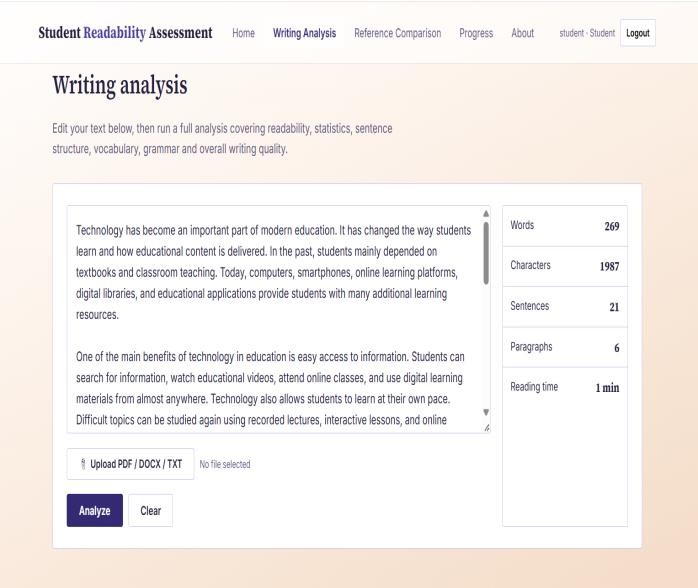Click the student · Student account label
This screenshot has width=698, height=588.
pyautogui.click(x=587, y=33)
